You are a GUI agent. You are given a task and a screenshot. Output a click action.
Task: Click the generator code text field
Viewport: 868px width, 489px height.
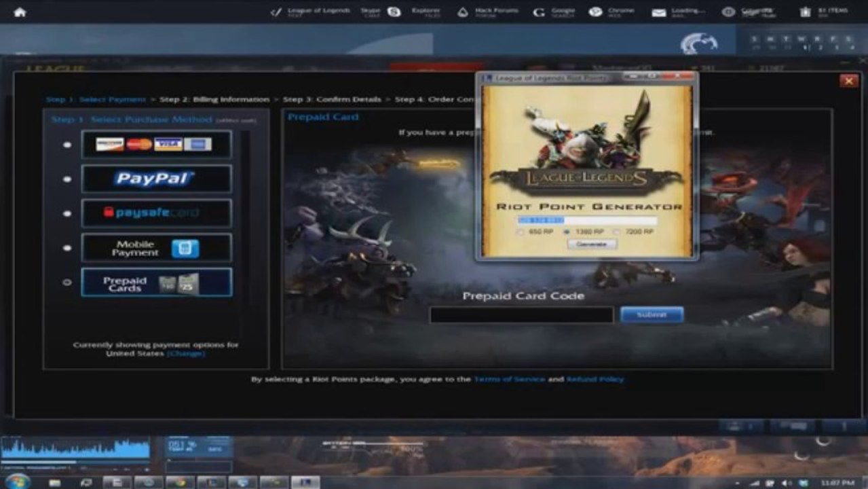click(x=587, y=221)
